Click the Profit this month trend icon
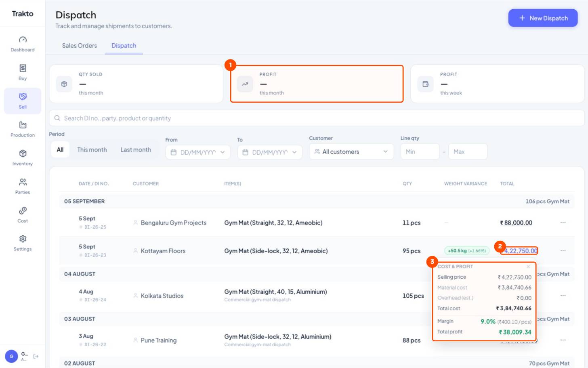Viewport: 588px width, 368px height. [x=245, y=84]
